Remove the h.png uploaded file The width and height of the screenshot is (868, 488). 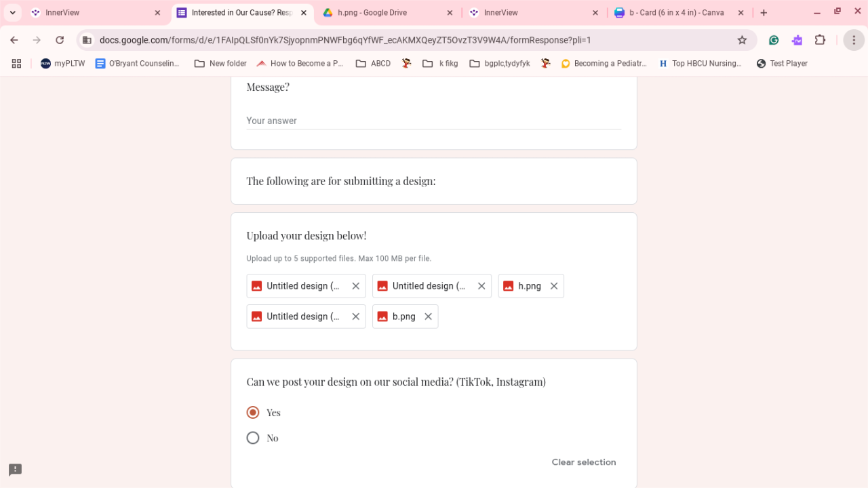pyautogui.click(x=554, y=286)
